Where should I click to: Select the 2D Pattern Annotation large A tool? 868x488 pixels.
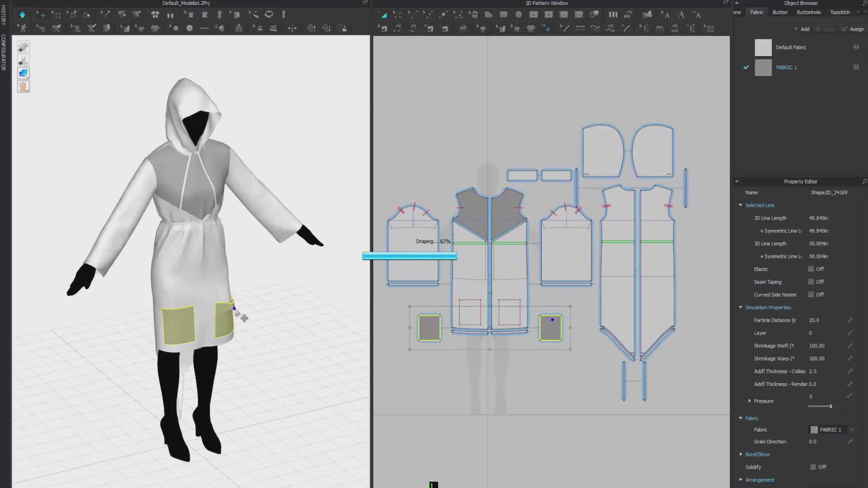pyautogui.click(x=681, y=14)
